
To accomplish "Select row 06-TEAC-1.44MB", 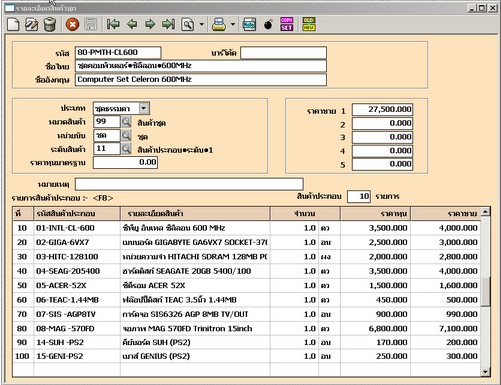I will tap(247, 300).
